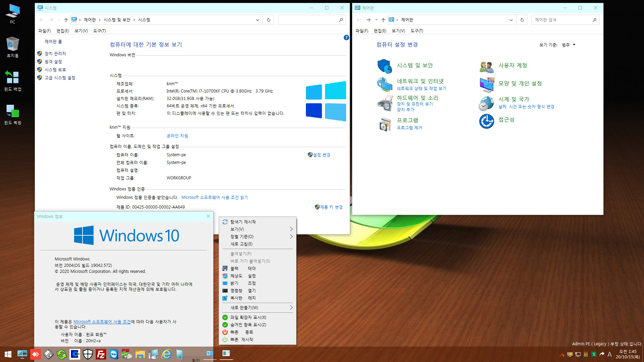Select 명령창 열기 in context menu

[x=258, y=291]
